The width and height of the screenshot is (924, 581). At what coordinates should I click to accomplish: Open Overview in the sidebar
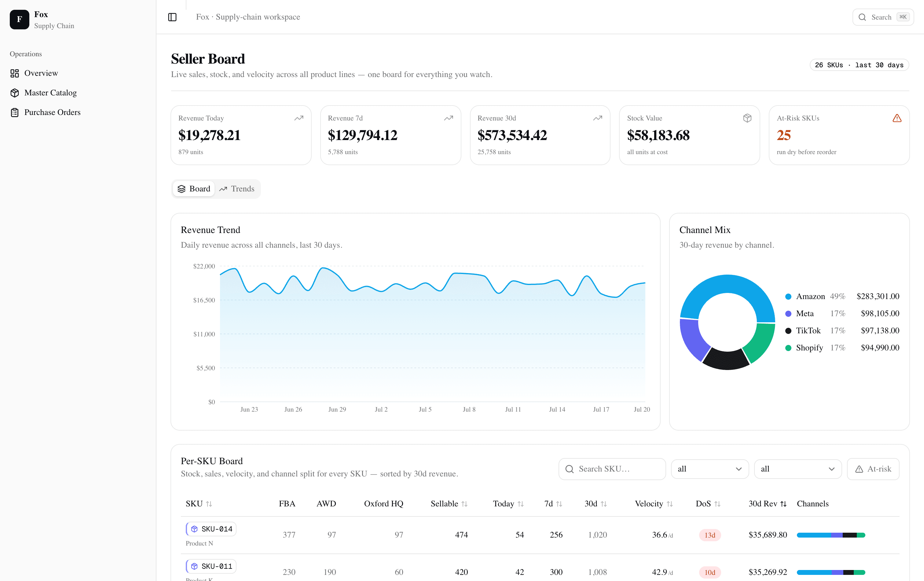tap(78, 73)
